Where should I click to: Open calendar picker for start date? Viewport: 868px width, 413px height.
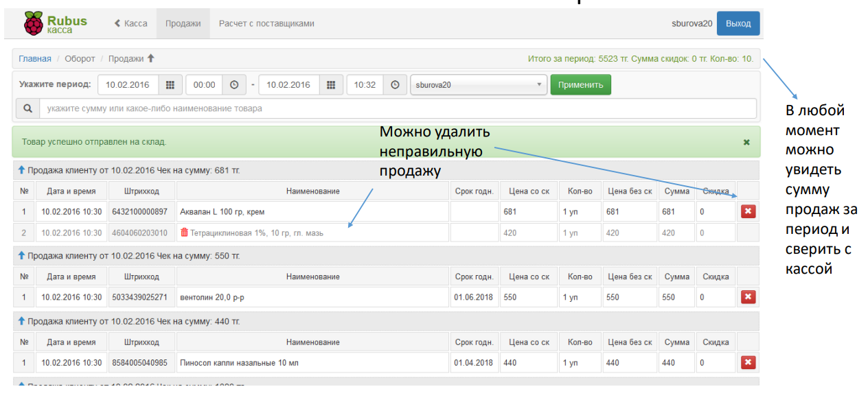170,85
